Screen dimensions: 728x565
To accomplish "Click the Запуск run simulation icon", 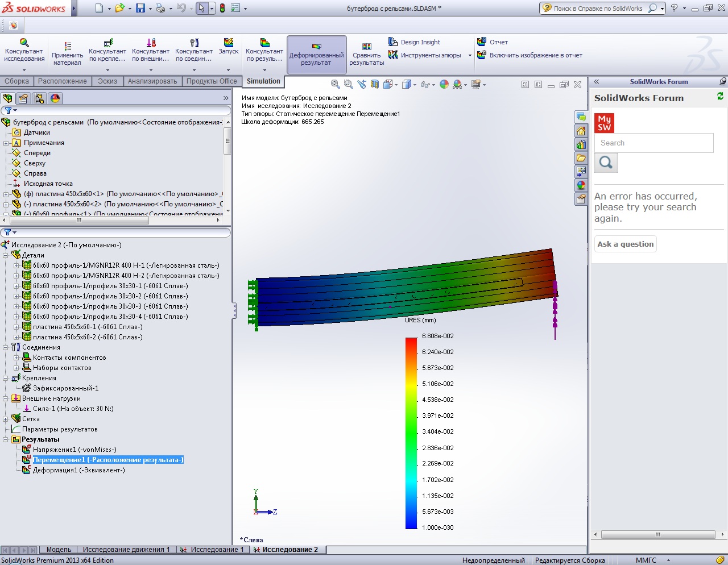I will pos(228,43).
